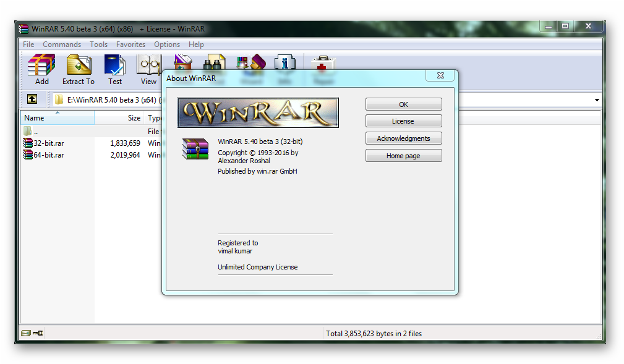The width and height of the screenshot is (624, 364).
Task: Open the File menu
Action: (x=28, y=44)
